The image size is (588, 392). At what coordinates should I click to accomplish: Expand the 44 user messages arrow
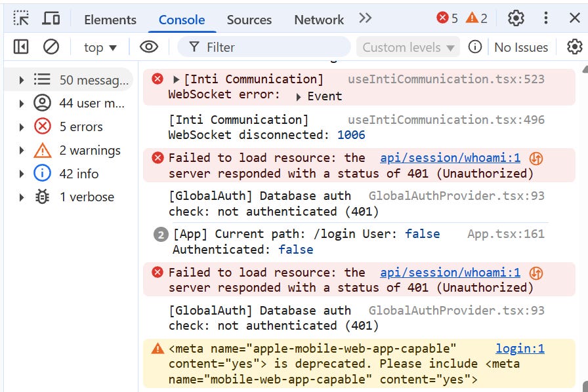click(x=22, y=104)
